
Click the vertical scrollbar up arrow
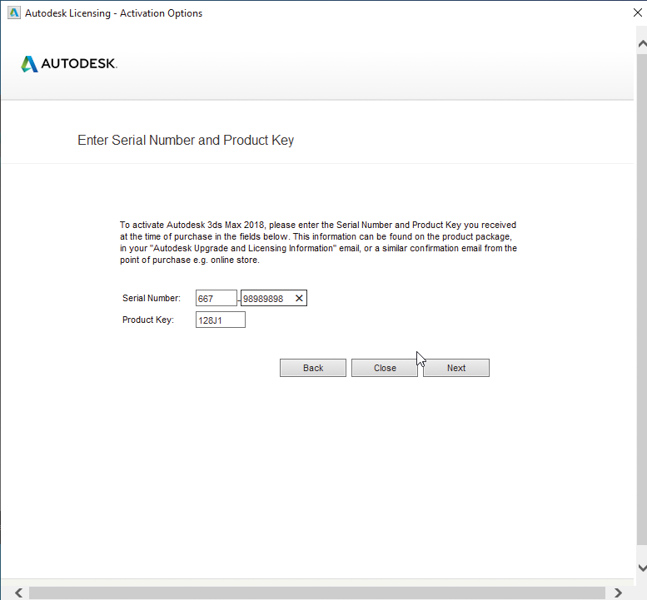[x=642, y=43]
